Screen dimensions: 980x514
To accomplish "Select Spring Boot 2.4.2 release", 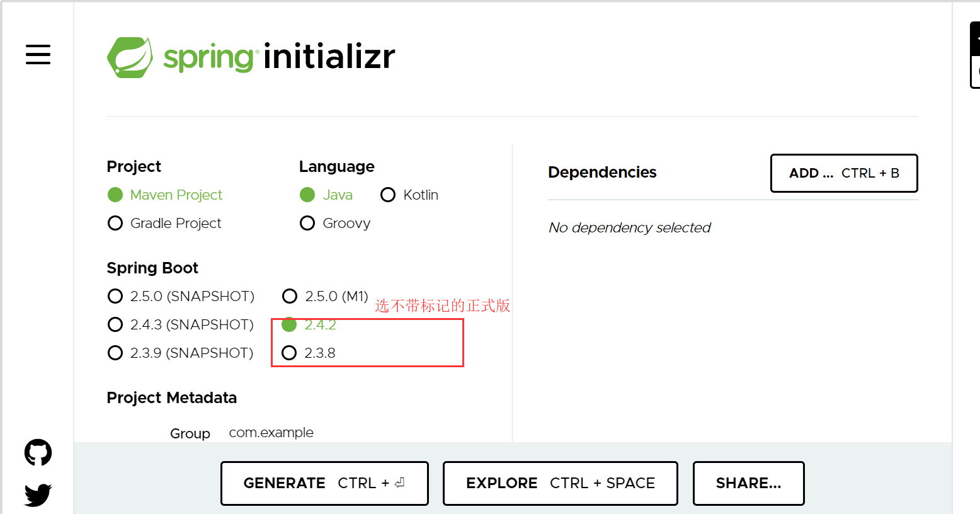I will 309,324.
